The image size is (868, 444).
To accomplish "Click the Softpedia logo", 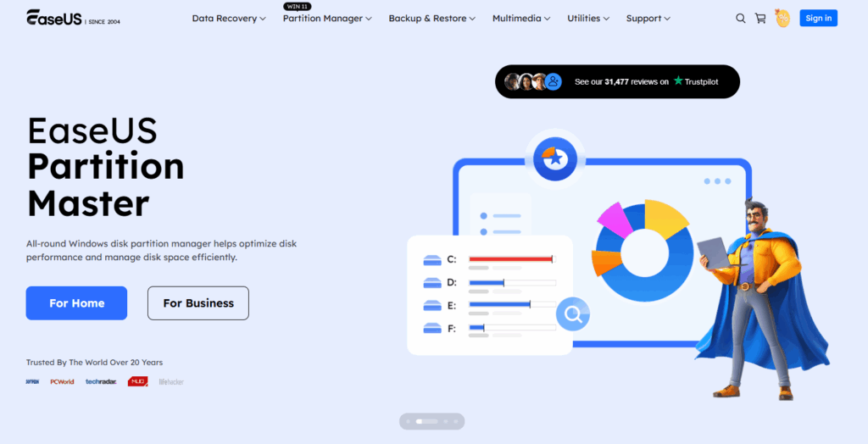I will point(33,381).
